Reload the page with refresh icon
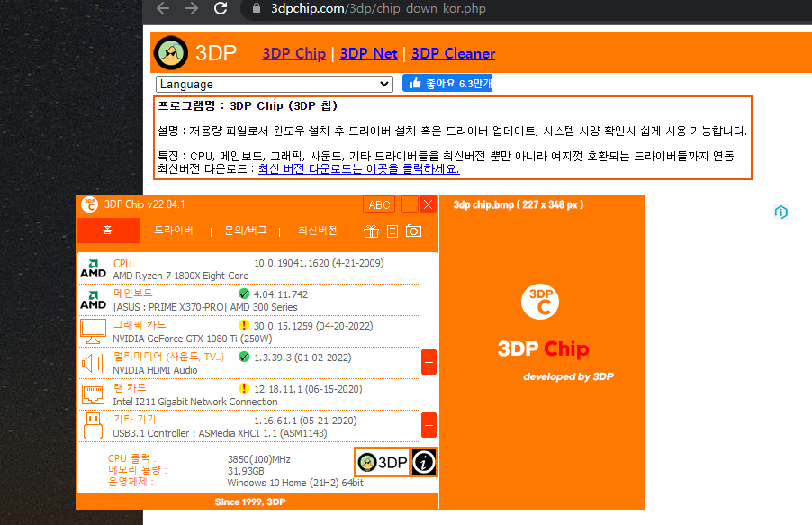The width and height of the screenshot is (812, 525). pyautogui.click(x=221, y=8)
